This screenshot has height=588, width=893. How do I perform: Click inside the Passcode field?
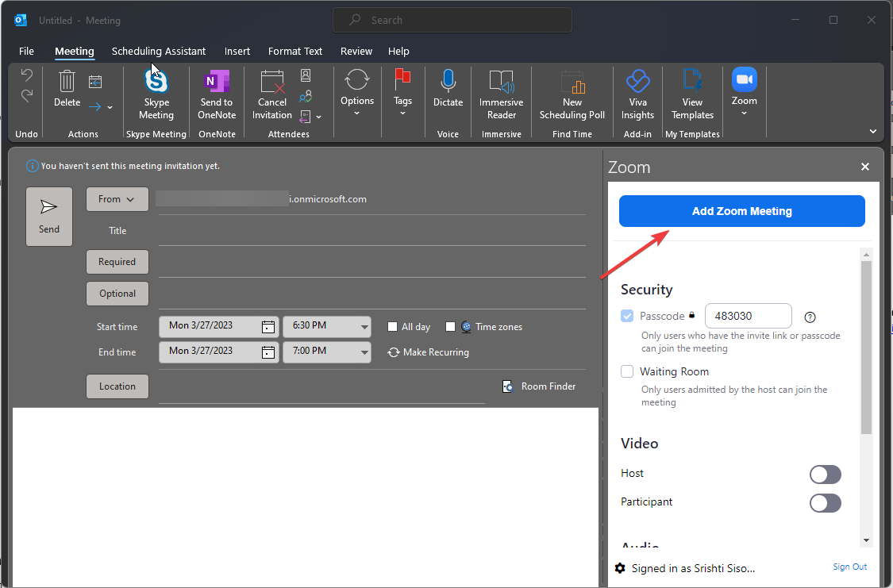[x=748, y=315]
